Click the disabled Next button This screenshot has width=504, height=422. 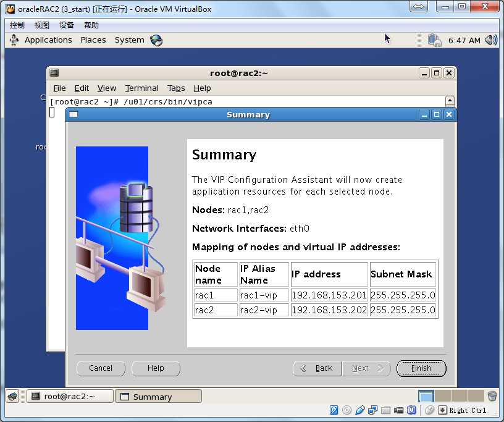coord(366,368)
